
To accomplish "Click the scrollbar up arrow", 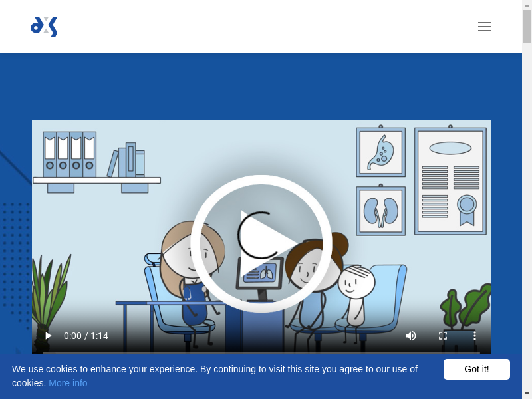I will point(527,5).
